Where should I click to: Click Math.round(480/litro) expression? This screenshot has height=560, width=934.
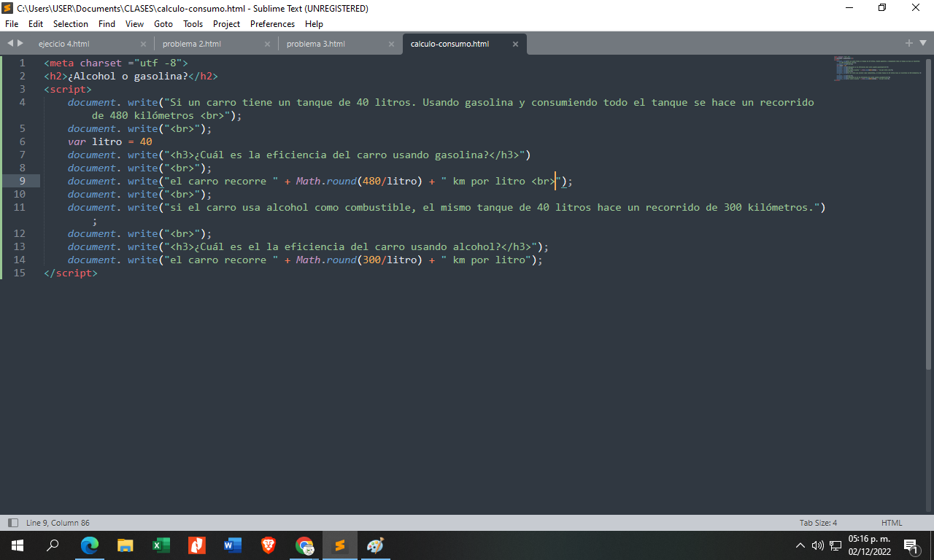[360, 181]
